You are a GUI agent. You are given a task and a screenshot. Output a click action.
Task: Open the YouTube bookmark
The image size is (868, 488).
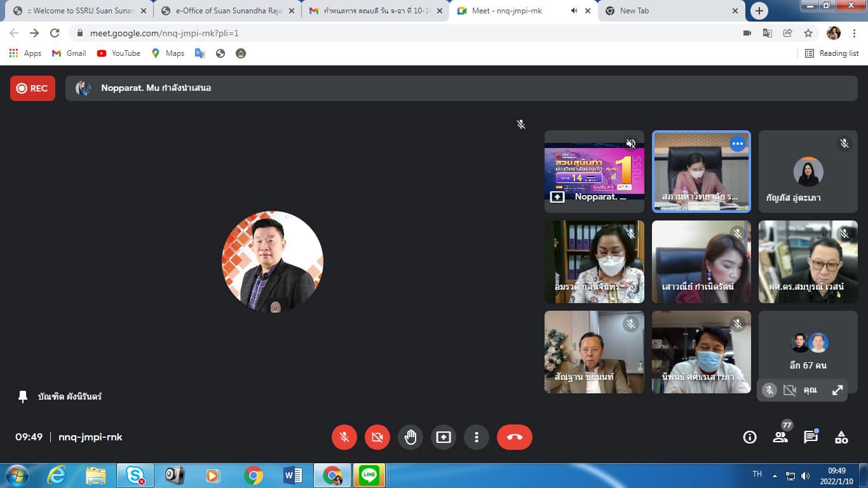pyautogui.click(x=119, y=53)
